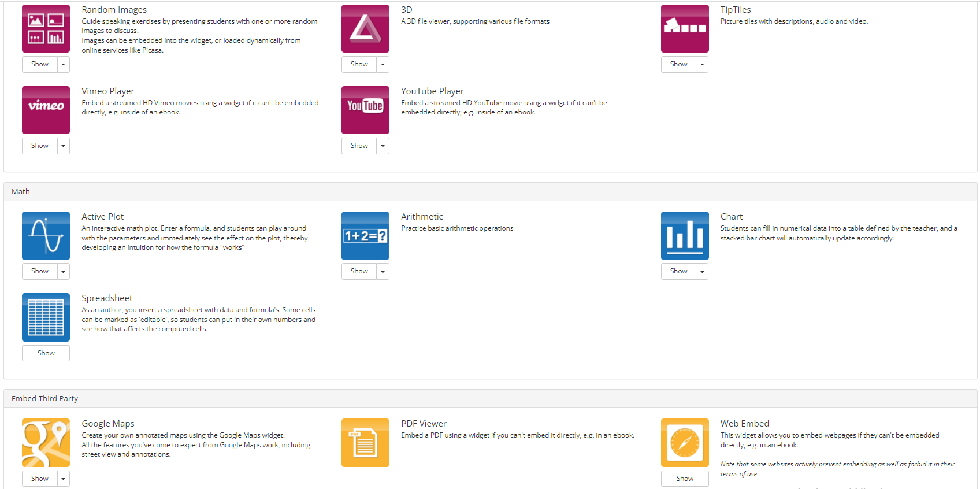The height and width of the screenshot is (489, 980).
Task: Open the 3D file viewer icon
Action: click(x=365, y=29)
